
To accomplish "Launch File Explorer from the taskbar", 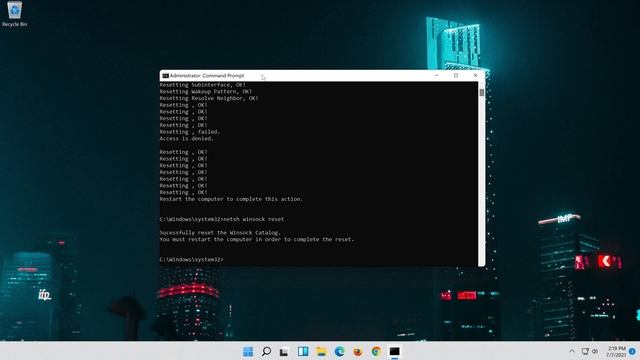I will click(x=321, y=351).
